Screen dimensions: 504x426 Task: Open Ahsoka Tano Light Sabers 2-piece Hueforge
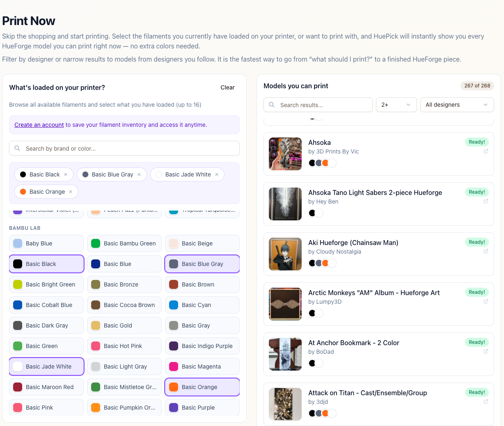[x=375, y=192]
